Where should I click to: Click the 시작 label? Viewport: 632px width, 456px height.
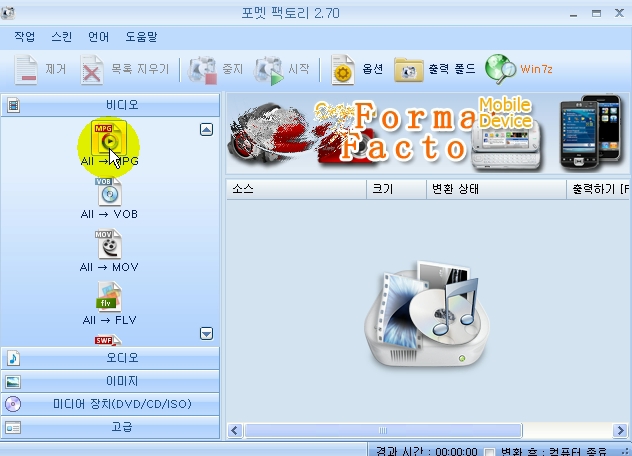299,69
